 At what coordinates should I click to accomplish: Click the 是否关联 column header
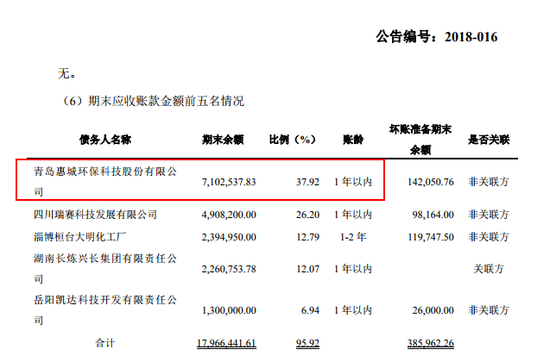489,140
